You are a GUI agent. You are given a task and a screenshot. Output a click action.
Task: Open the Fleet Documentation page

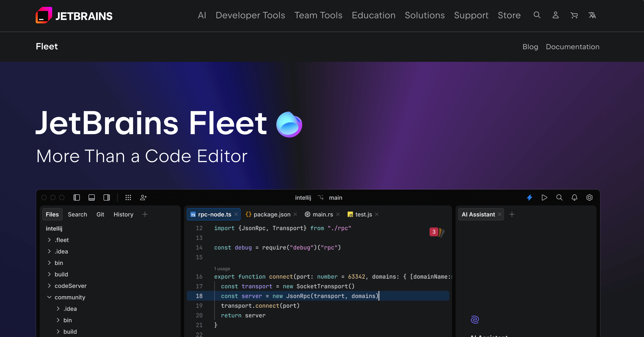(x=573, y=47)
